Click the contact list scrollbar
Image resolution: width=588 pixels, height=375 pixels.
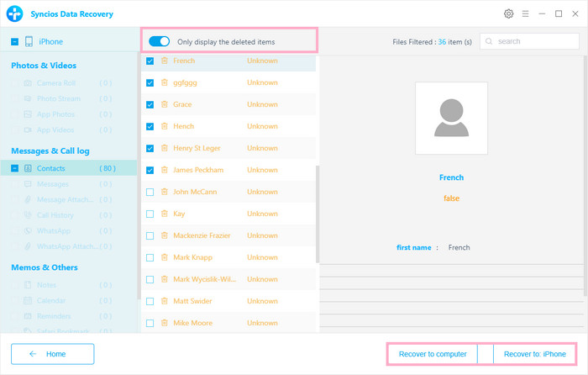tap(318, 214)
